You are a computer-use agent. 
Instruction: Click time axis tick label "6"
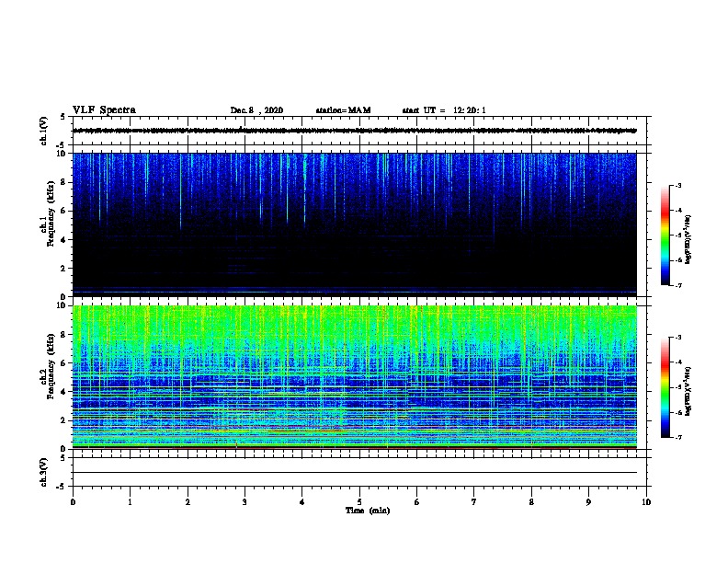417,501
